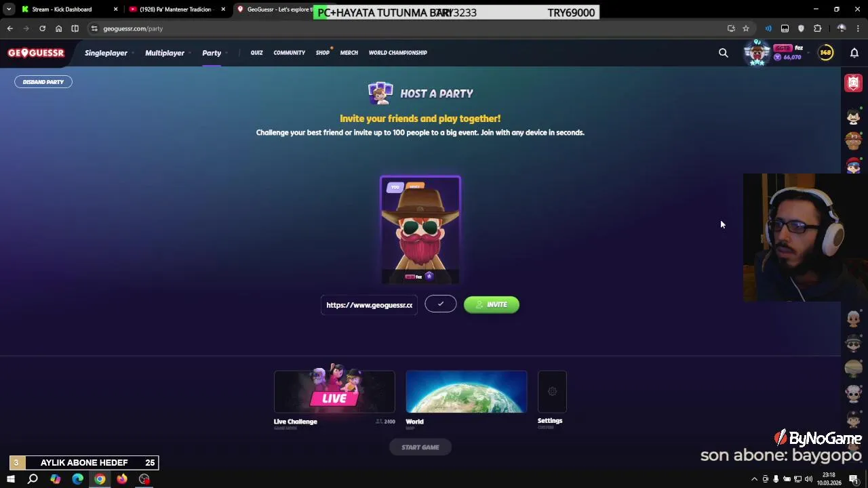Close the Kick Dashboard tab

(115, 9)
